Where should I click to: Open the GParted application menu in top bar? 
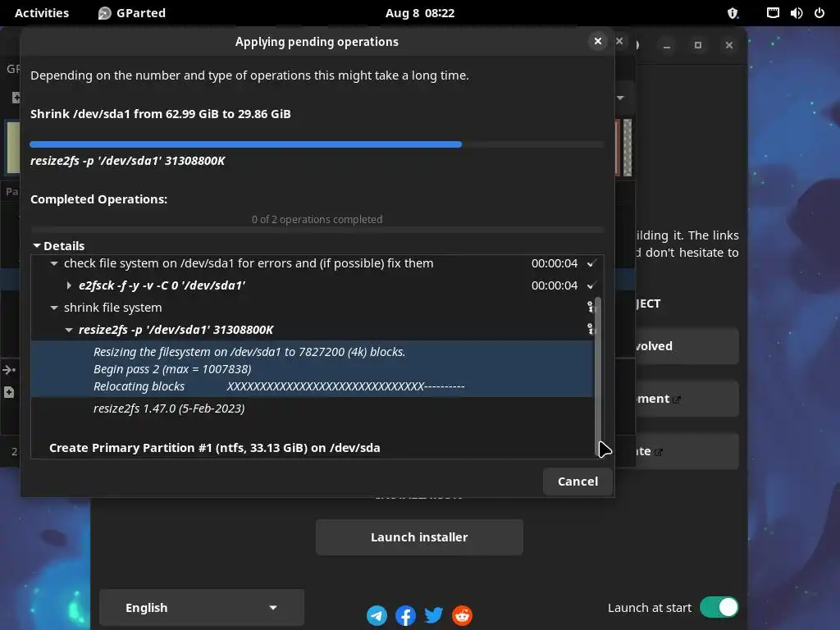pos(132,13)
